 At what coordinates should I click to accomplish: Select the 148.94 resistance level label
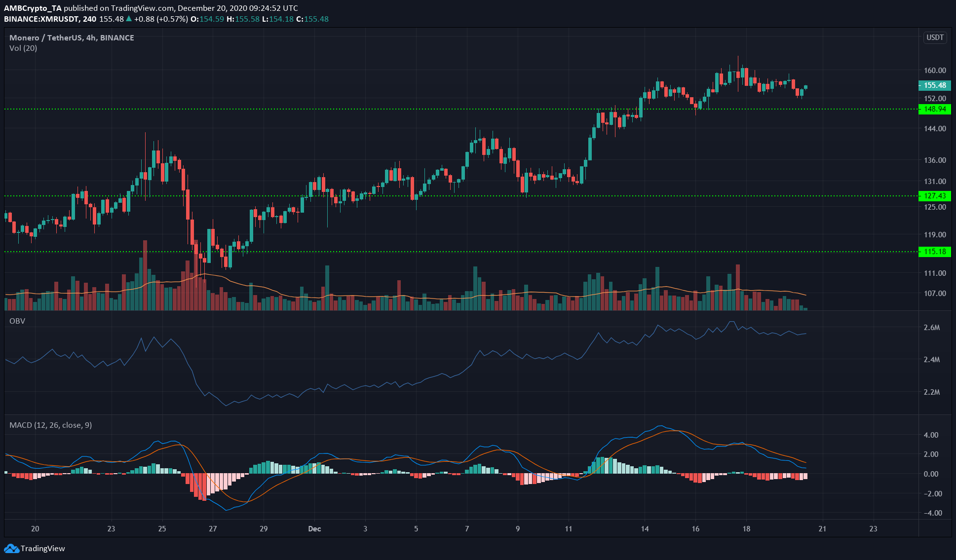click(934, 109)
